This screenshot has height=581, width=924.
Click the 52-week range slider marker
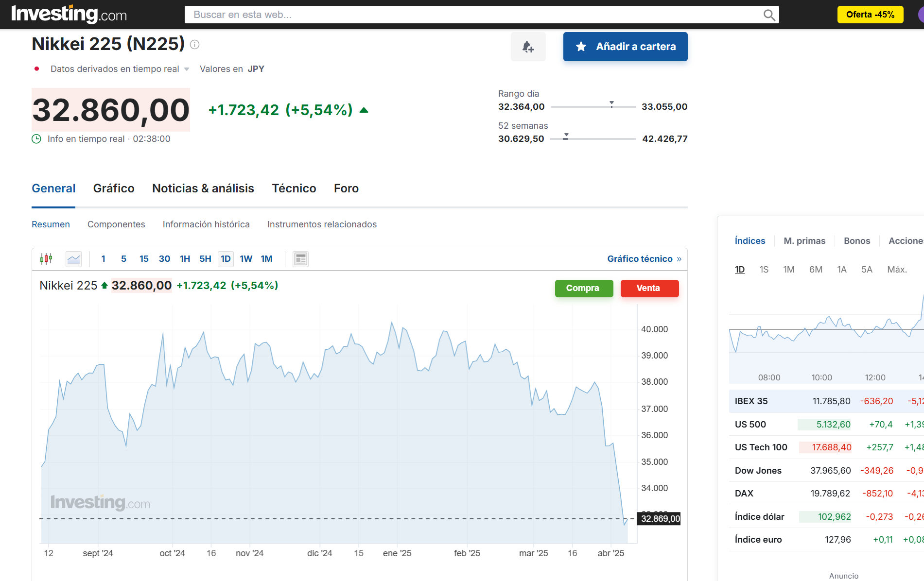click(x=566, y=137)
